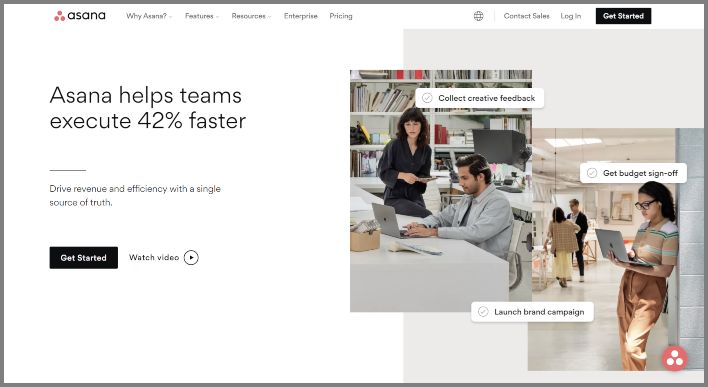Click Contact Sales link

pyautogui.click(x=526, y=16)
